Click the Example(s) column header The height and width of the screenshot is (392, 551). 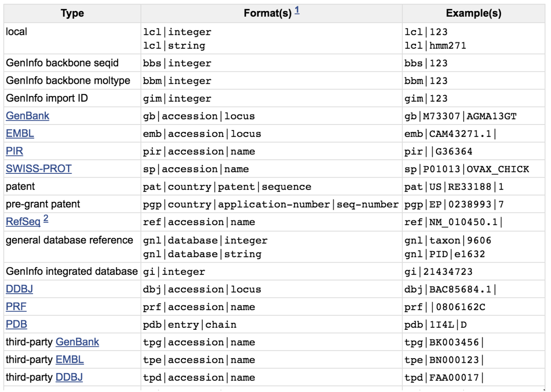[473, 14]
